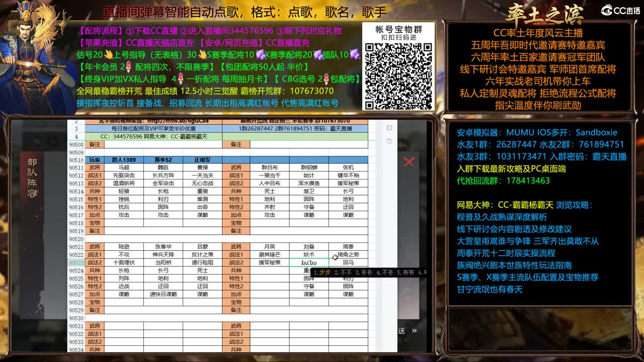Screen dimensions: 644x362
Task: Click the 帐号宝物群 QR code
Action: click(398, 76)
